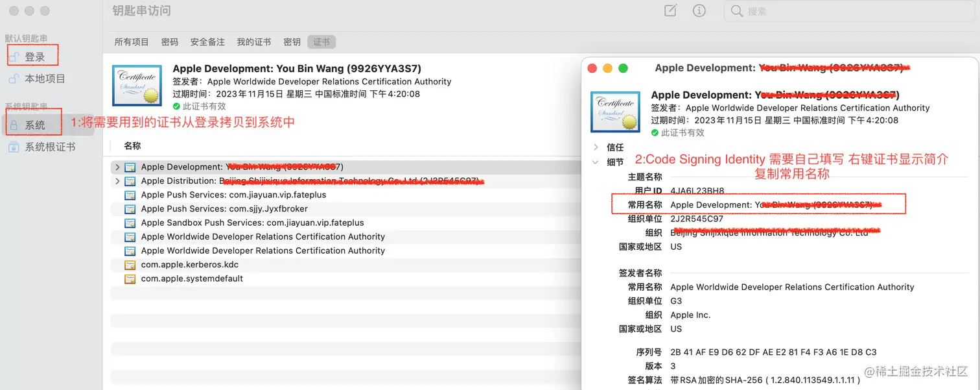Click the issuer 组织单位 value G3
The image size is (980, 390).
coord(676,301)
